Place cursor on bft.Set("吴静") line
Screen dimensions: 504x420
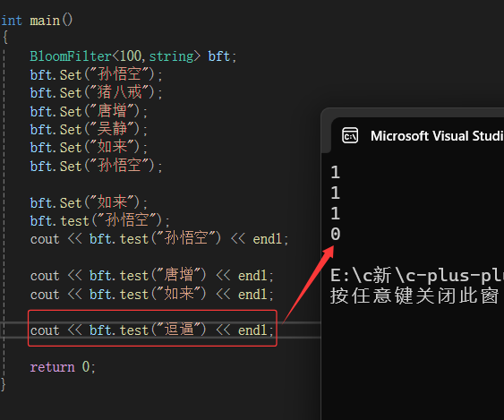(89, 130)
